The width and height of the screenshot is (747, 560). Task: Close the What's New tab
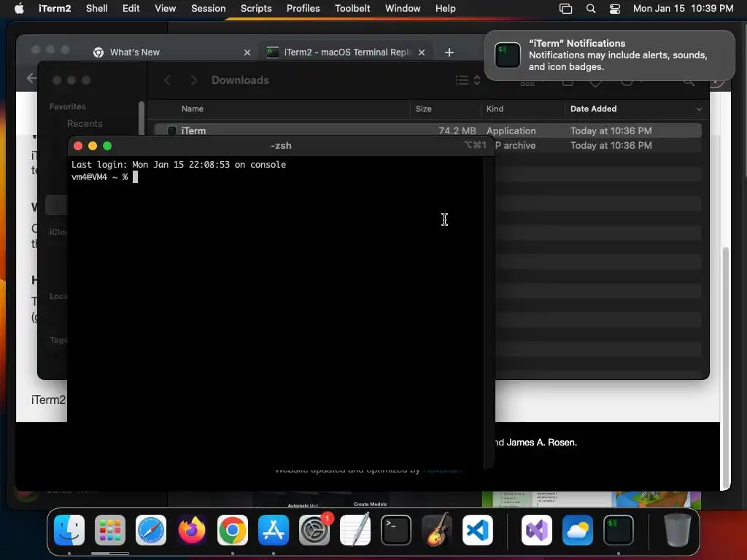click(x=247, y=52)
